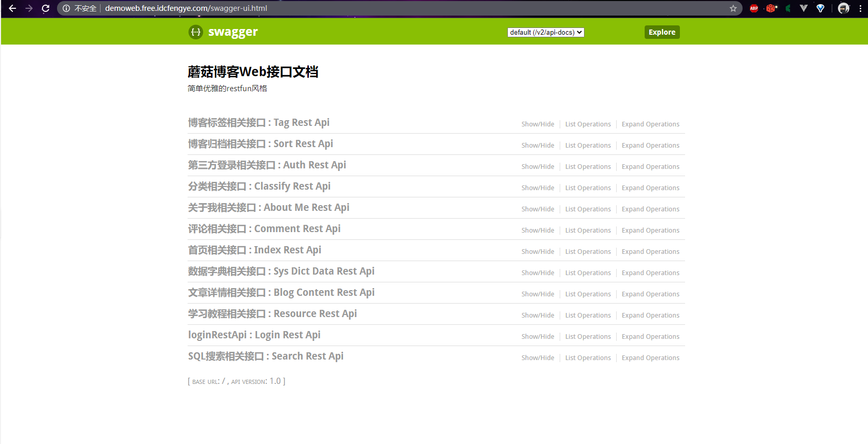This screenshot has height=444, width=868.
Task: Expand Operations for Login Rest Api
Action: click(650, 337)
